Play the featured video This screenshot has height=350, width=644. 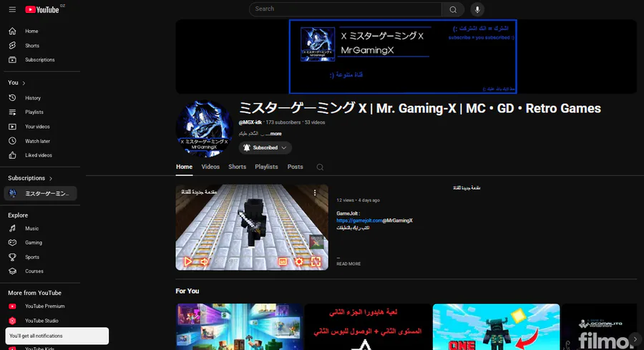tap(187, 262)
